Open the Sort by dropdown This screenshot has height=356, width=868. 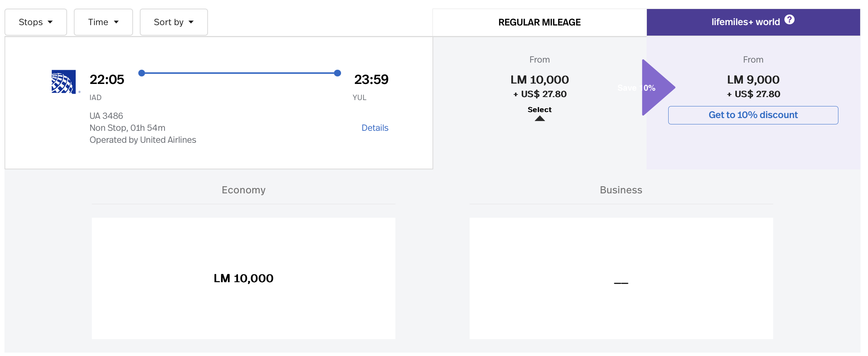click(x=174, y=22)
